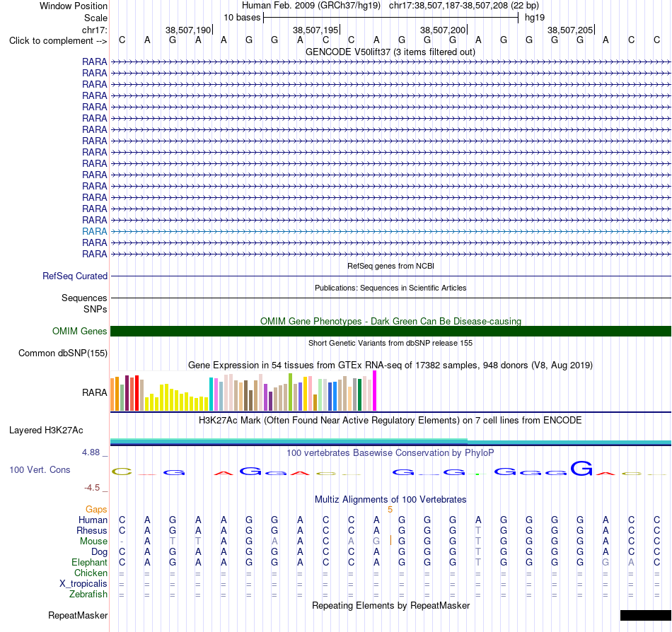Click the '100 Vert. Cons' label
This screenshot has height=632, width=672.
tap(40, 469)
